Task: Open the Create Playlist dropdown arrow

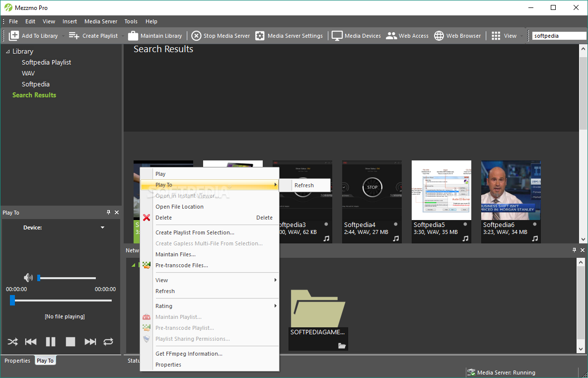Action: coord(123,36)
